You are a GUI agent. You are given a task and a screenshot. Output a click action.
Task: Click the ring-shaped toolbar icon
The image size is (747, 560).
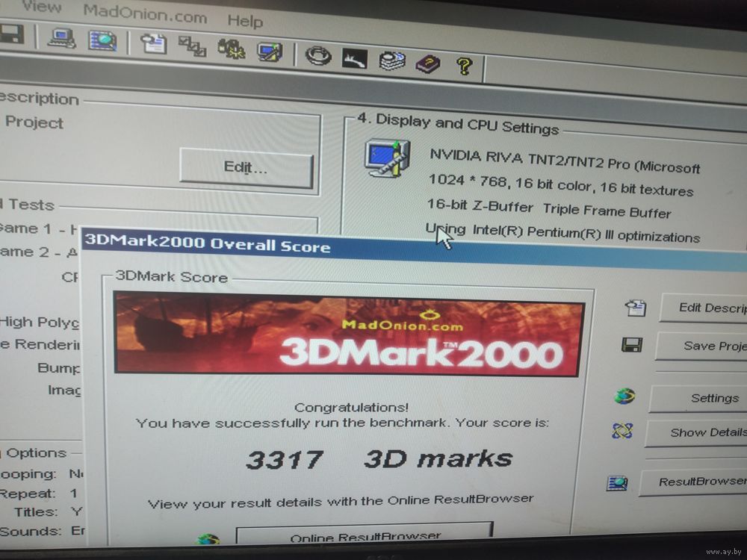coord(317,56)
